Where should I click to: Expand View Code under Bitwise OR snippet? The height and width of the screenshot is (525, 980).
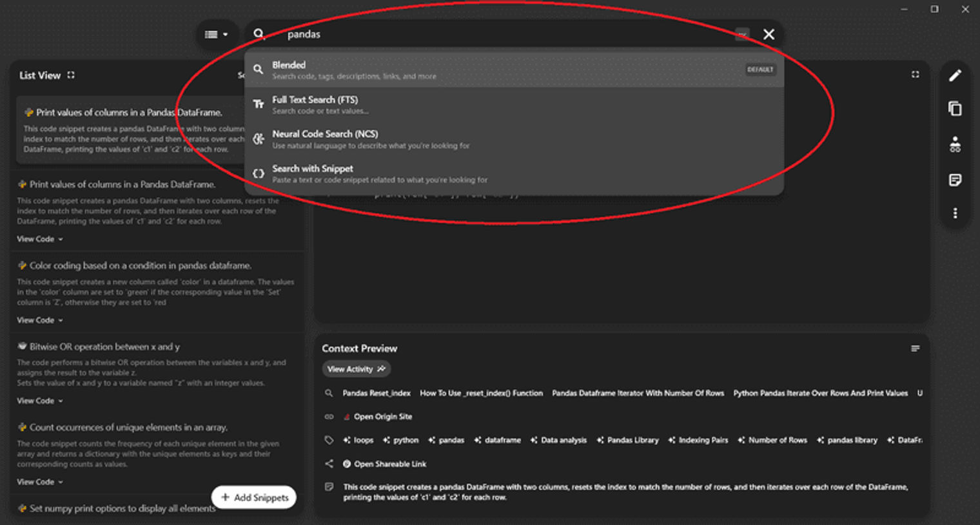pos(40,401)
